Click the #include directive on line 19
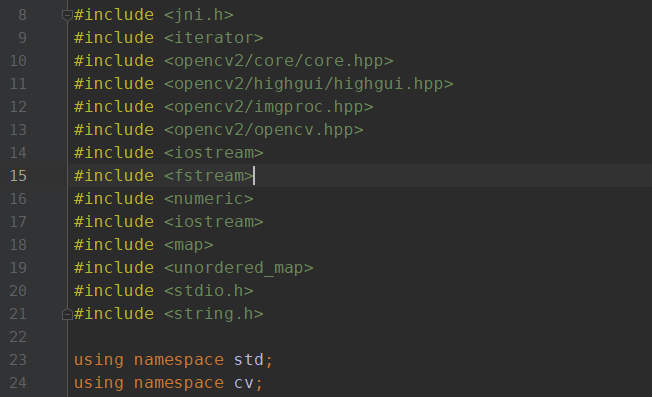Viewport: 652px width, 397px height. (114, 268)
